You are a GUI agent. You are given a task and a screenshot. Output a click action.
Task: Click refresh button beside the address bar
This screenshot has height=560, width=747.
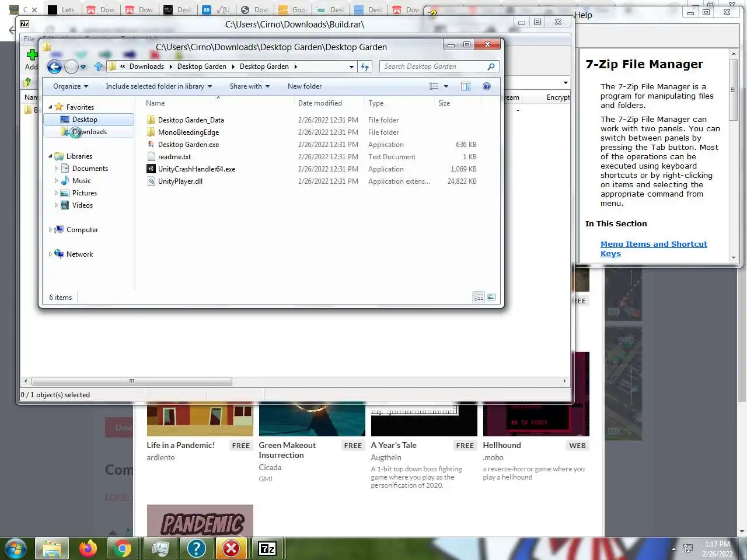coord(365,66)
